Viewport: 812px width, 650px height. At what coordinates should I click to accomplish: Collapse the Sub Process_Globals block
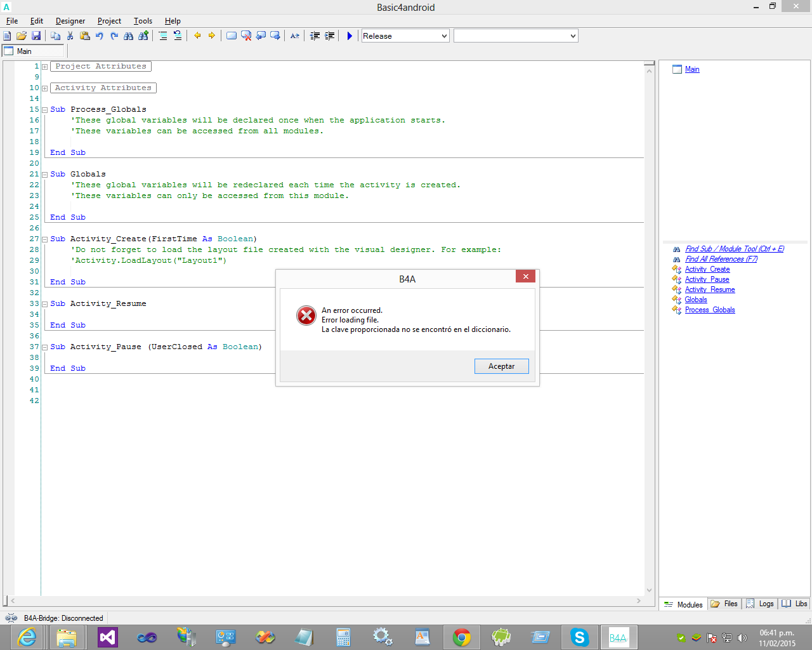45,110
